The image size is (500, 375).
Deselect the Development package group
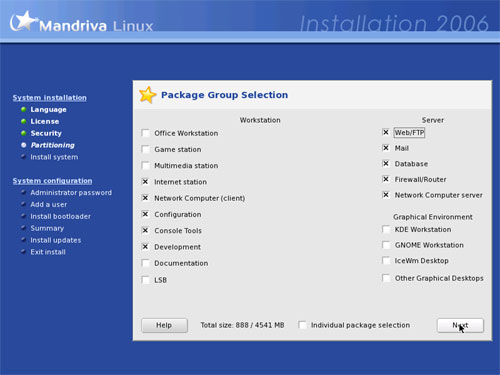145,247
